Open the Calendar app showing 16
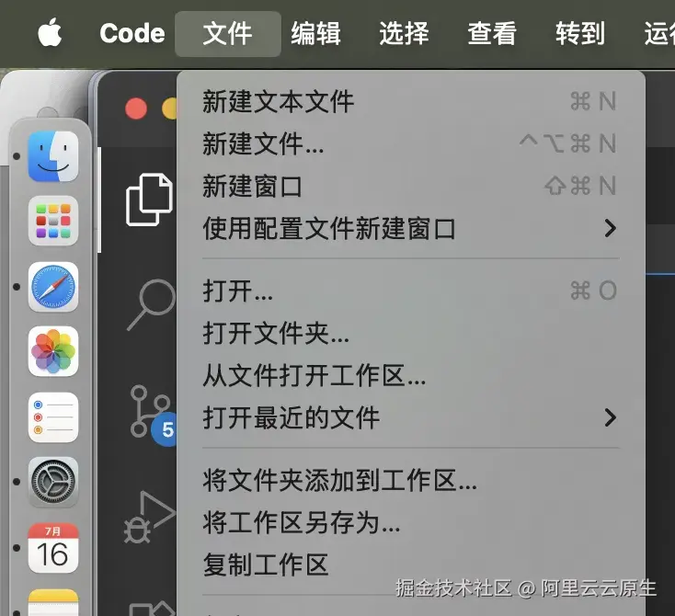The image size is (675, 616). (53, 548)
